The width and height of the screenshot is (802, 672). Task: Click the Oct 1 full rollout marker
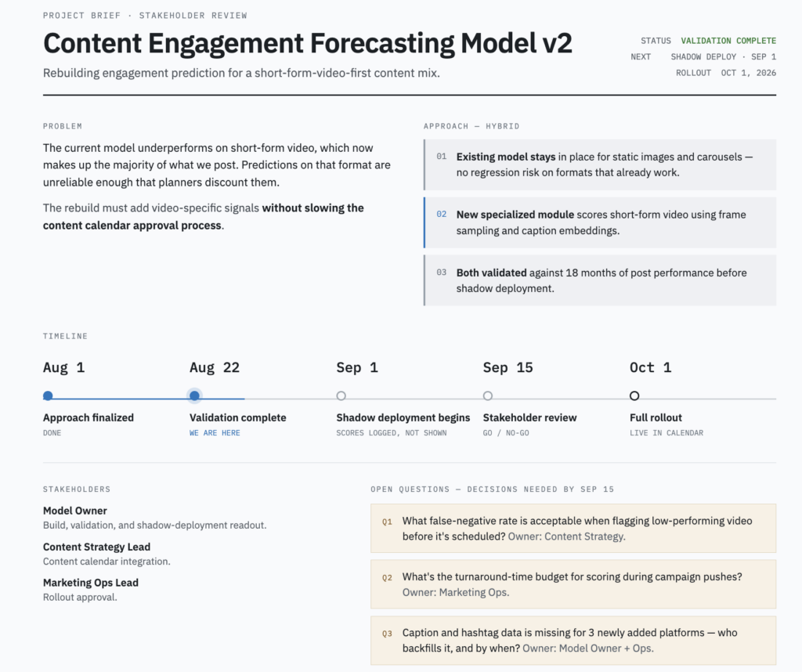pos(634,396)
